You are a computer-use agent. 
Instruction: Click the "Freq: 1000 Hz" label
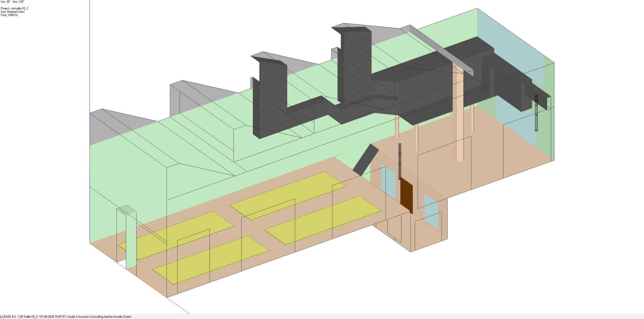pos(9,15)
